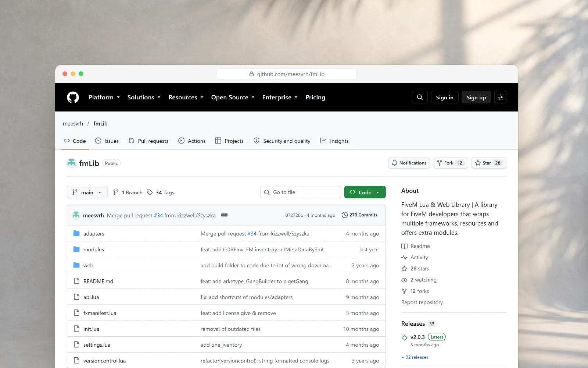Switch to Security and quality tab
This screenshot has height=368, width=588.
pyautogui.click(x=282, y=141)
